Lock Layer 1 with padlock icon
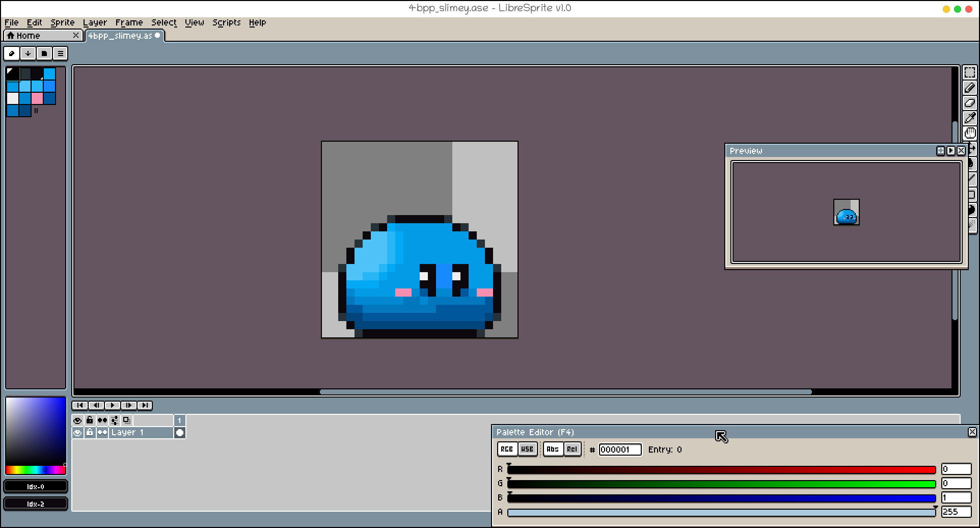Screen dimensions: 980x528 (x=90, y=433)
